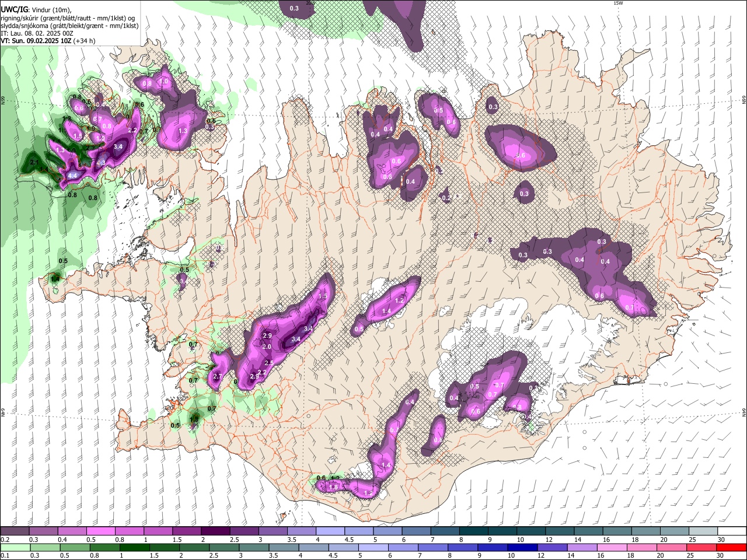Click the '4.4' precipitation value on the map
The image size is (747, 560).
73,175
